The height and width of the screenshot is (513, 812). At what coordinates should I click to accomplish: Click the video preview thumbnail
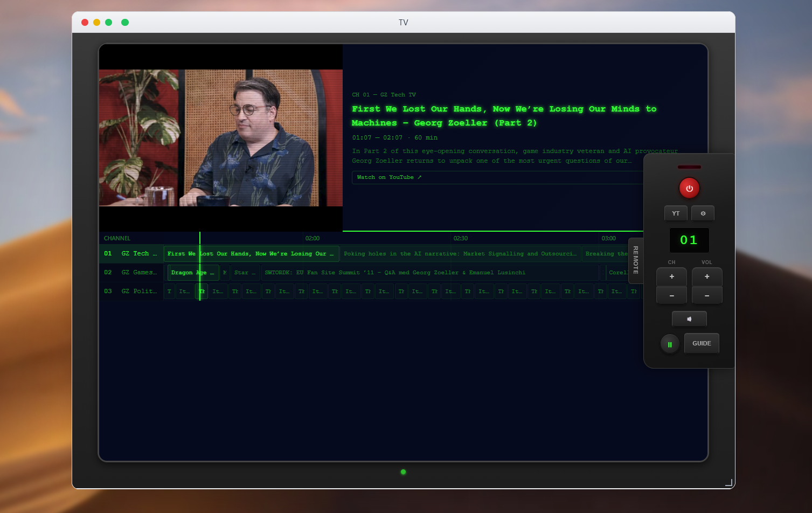click(x=220, y=138)
